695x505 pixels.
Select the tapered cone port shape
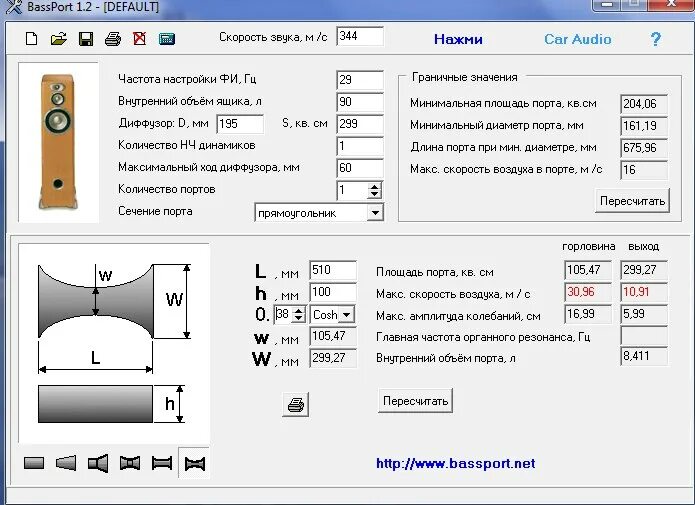pos(66,463)
